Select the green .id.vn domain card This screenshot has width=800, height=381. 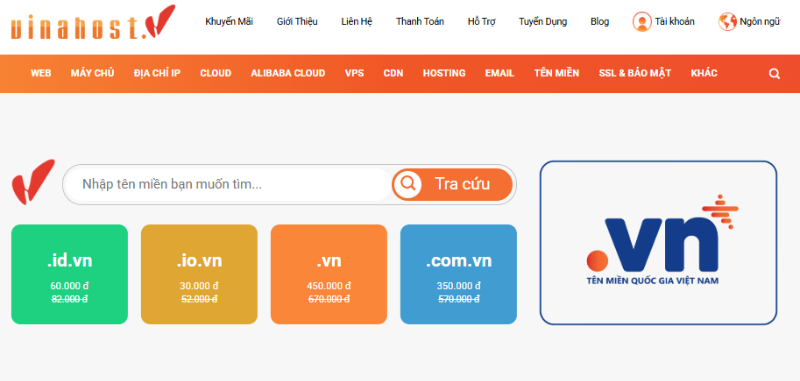pos(69,274)
